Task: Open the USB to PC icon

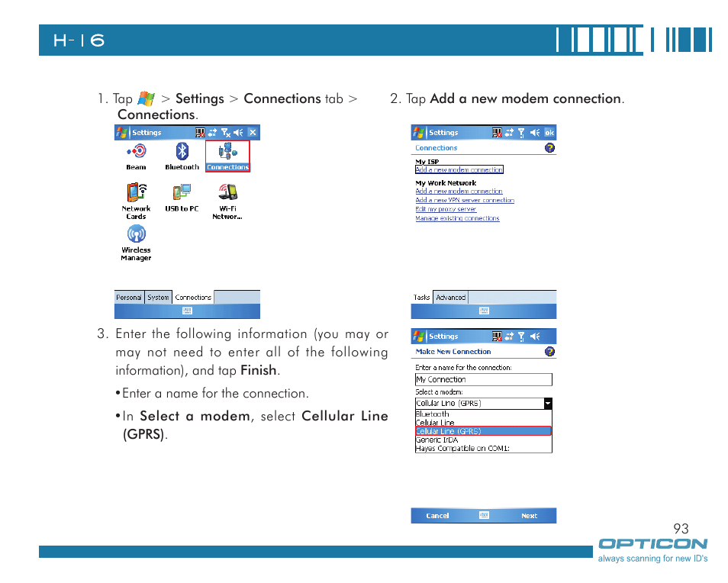Action: coord(182,198)
